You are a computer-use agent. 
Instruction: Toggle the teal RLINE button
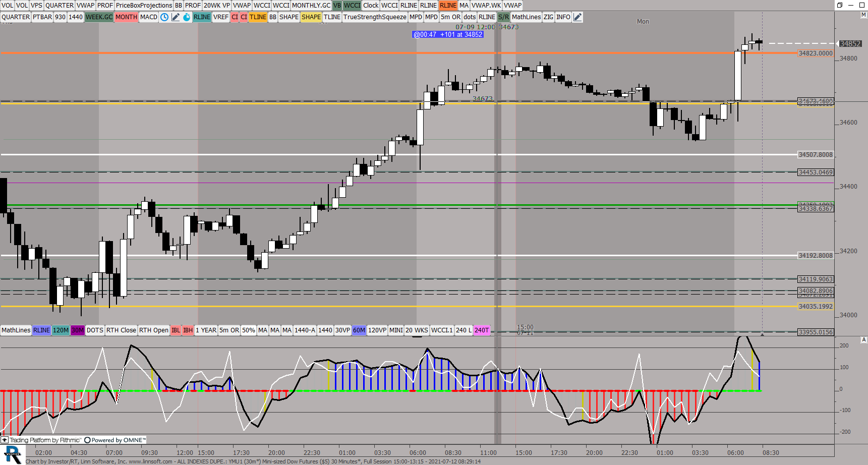coord(202,17)
